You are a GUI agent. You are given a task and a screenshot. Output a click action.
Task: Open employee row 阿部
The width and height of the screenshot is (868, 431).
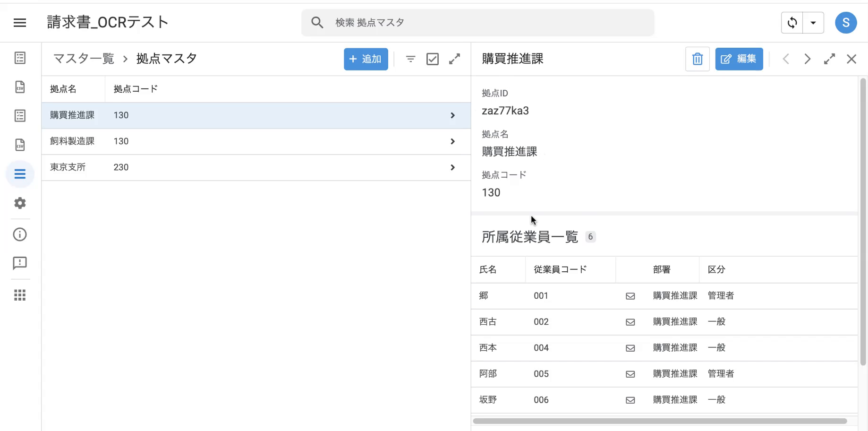664,374
